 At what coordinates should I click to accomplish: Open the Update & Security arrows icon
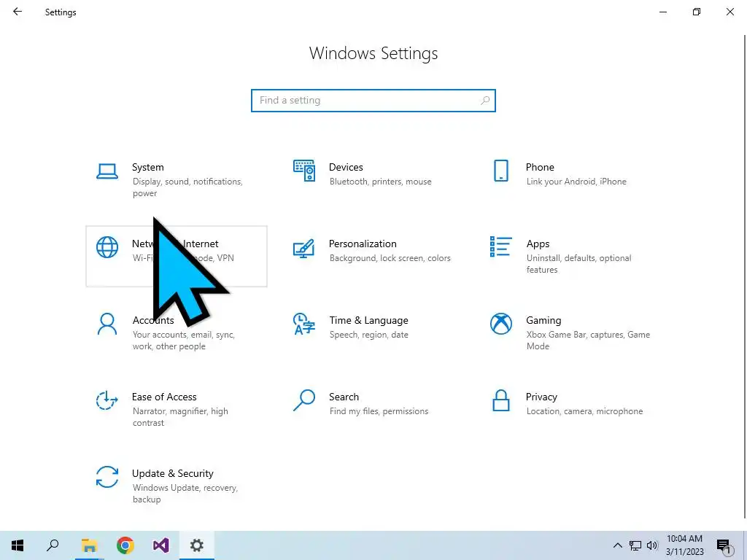[107, 477]
